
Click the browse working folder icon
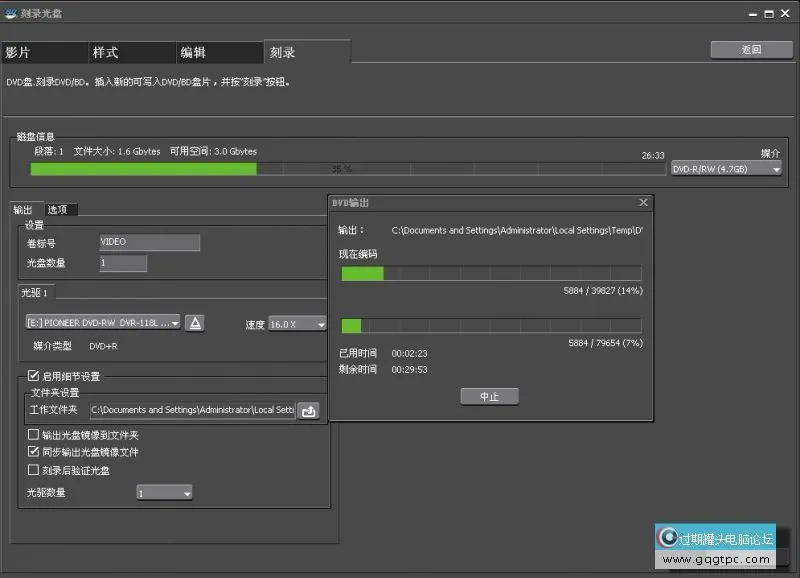(x=309, y=410)
